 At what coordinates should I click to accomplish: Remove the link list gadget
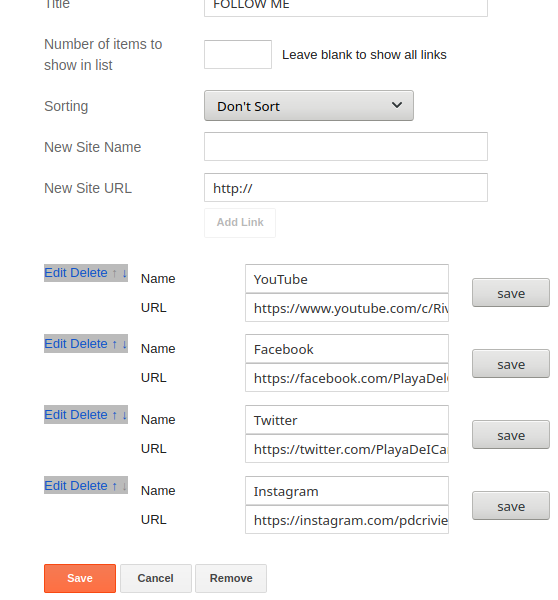[x=231, y=578]
